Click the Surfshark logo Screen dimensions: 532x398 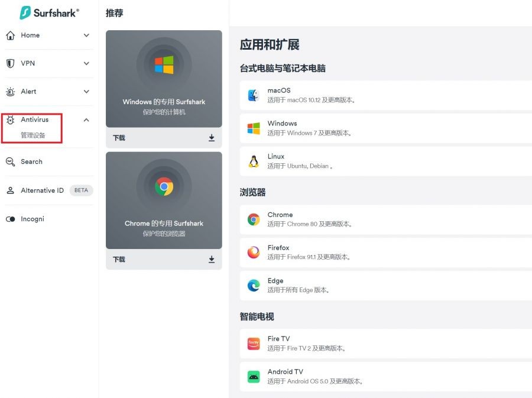pos(49,12)
